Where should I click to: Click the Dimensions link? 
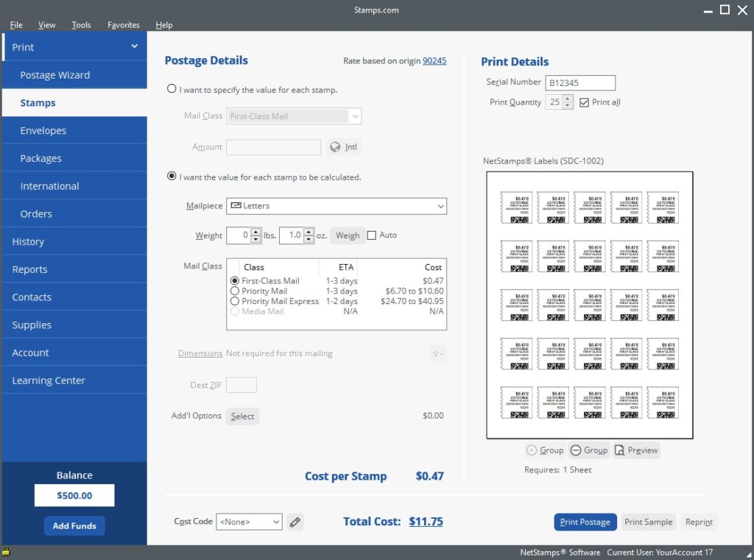point(200,354)
